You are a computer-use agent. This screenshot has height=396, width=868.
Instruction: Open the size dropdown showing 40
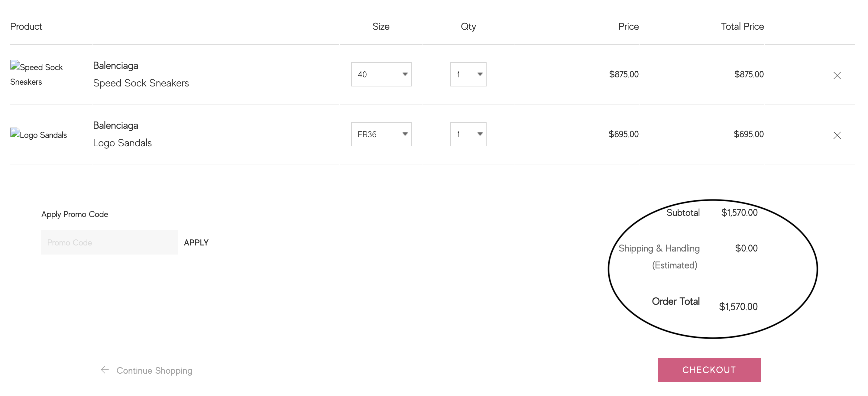tap(381, 74)
